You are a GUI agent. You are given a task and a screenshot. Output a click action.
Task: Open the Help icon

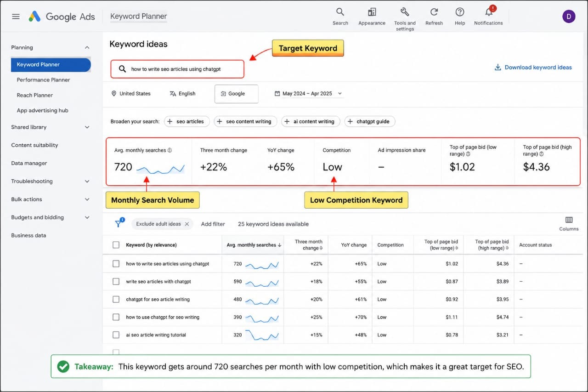(460, 12)
